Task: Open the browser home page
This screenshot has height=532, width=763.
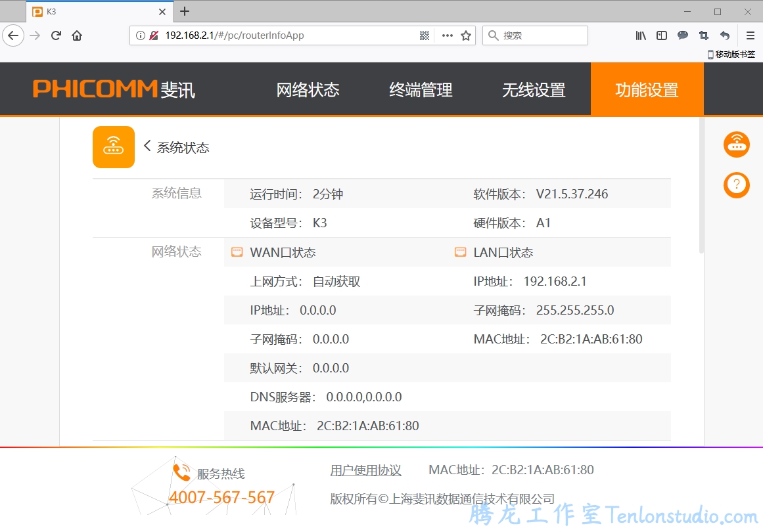Action: click(x=77, y=35)
